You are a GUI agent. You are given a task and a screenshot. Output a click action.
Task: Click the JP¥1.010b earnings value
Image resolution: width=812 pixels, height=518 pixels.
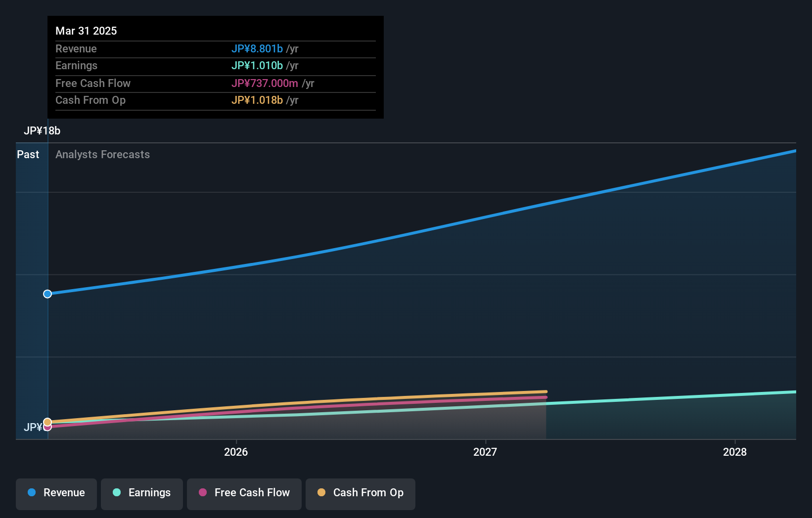[x=257, y=65]
